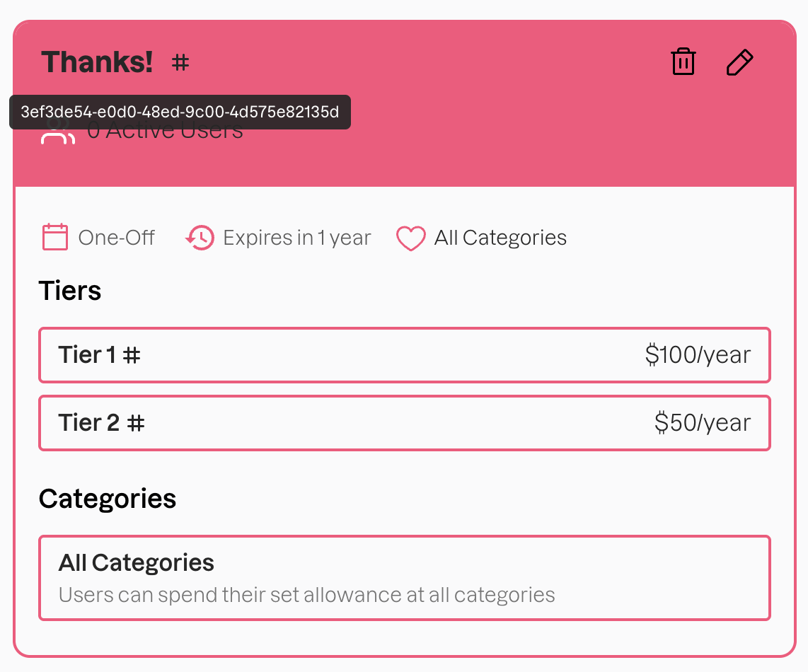Click the calendar One-Off icon
The width and height of the screenshot is (808, 672).
click(55, 238)
